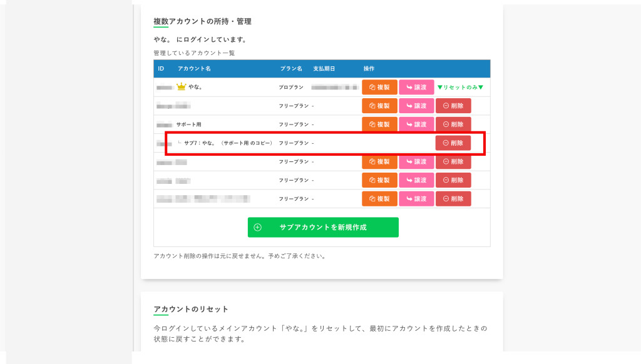Delete the サブ7：やな。 account via 削除
The width and height of the screenshot is (641, 364).
click(453, 143)
